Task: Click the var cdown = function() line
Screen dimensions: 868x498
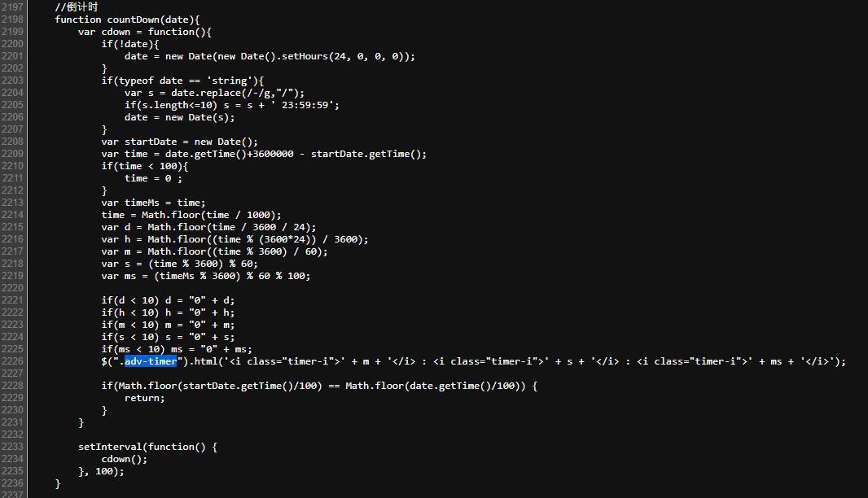Action: coord(145,32)
